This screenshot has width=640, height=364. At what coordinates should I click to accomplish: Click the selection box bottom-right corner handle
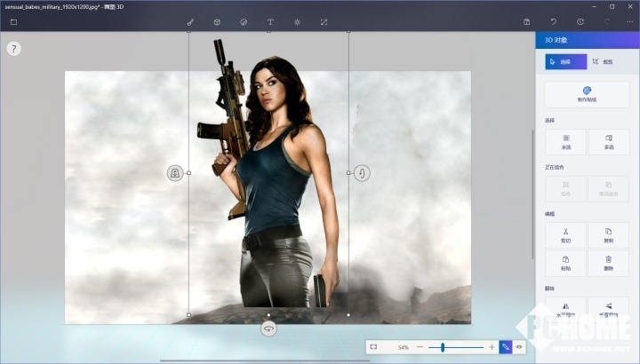(x=348, y=315)
